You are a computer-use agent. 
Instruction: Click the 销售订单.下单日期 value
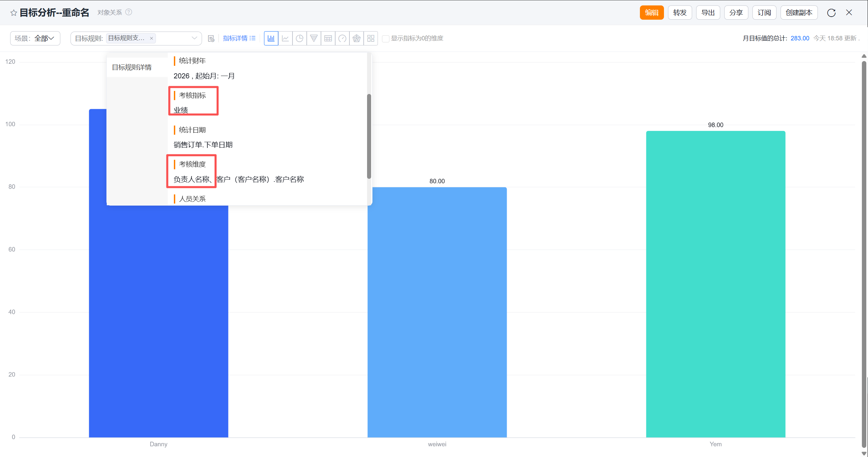coord(203,145)
